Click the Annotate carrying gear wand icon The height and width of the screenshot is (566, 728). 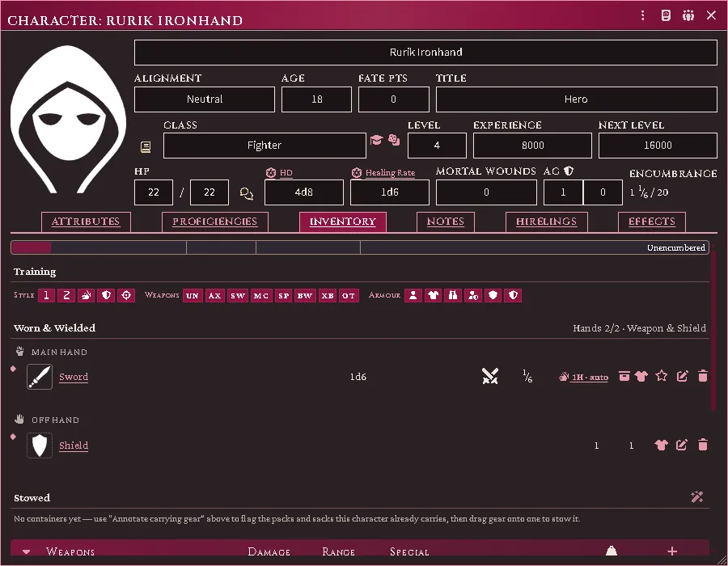click(x=697, y=497)
